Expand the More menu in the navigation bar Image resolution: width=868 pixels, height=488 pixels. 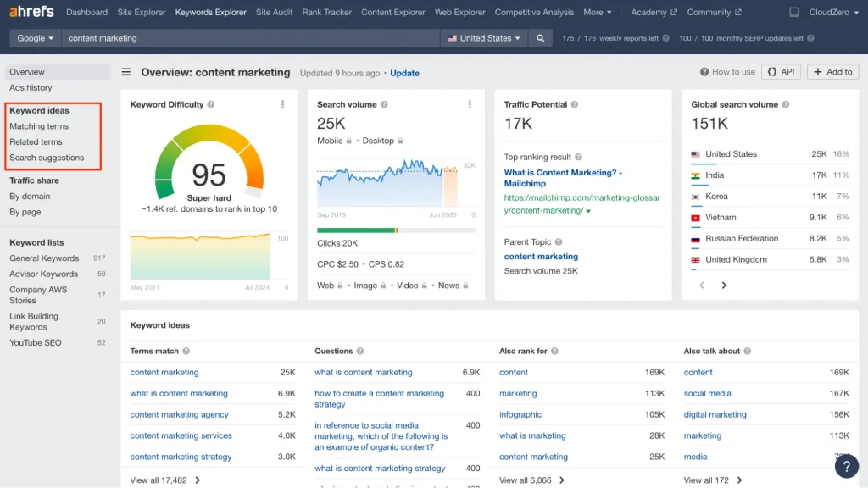coord(598,12)
